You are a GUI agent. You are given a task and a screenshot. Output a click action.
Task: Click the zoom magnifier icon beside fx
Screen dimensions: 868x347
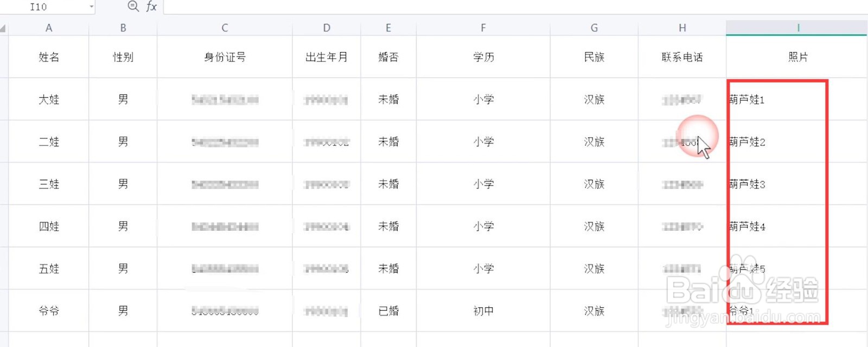click(x=133, y=7)
